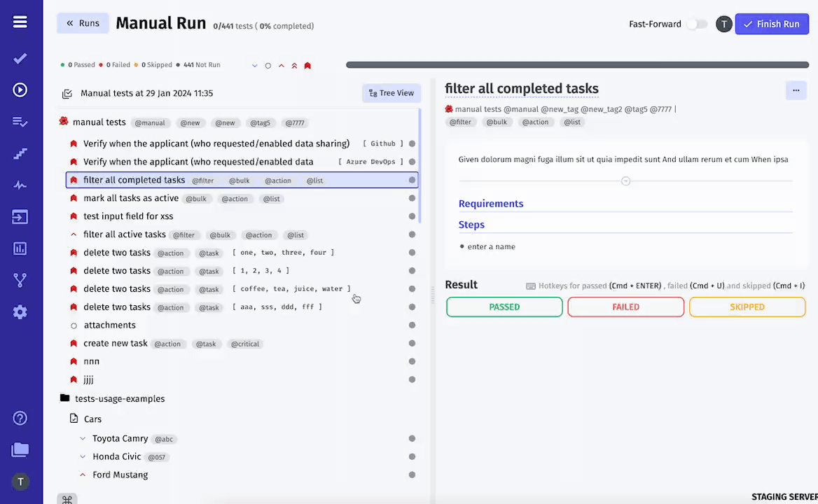Toggle the Fast-Forward switch
Image resolution: width=818 pixels, height=504 pixels.
697,24
